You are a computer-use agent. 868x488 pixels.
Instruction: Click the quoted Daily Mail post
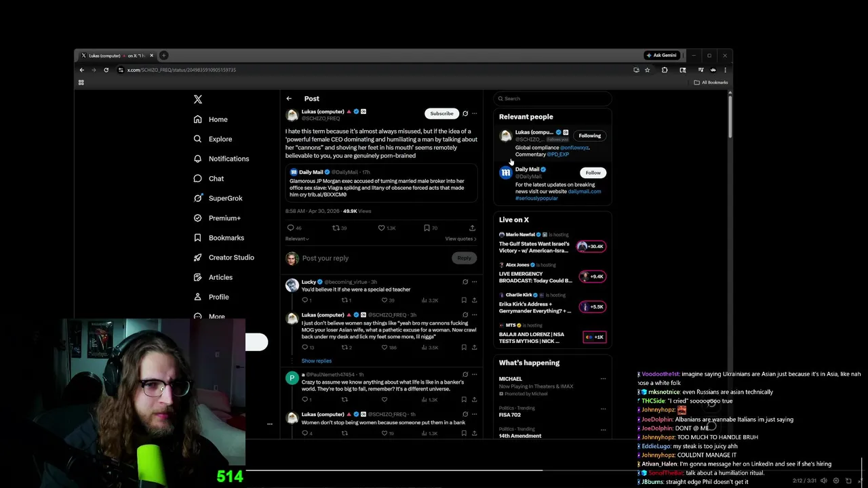382,184
